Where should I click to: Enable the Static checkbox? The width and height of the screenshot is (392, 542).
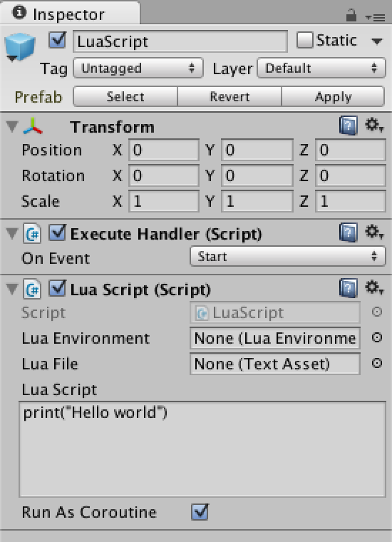coord(304,40)
